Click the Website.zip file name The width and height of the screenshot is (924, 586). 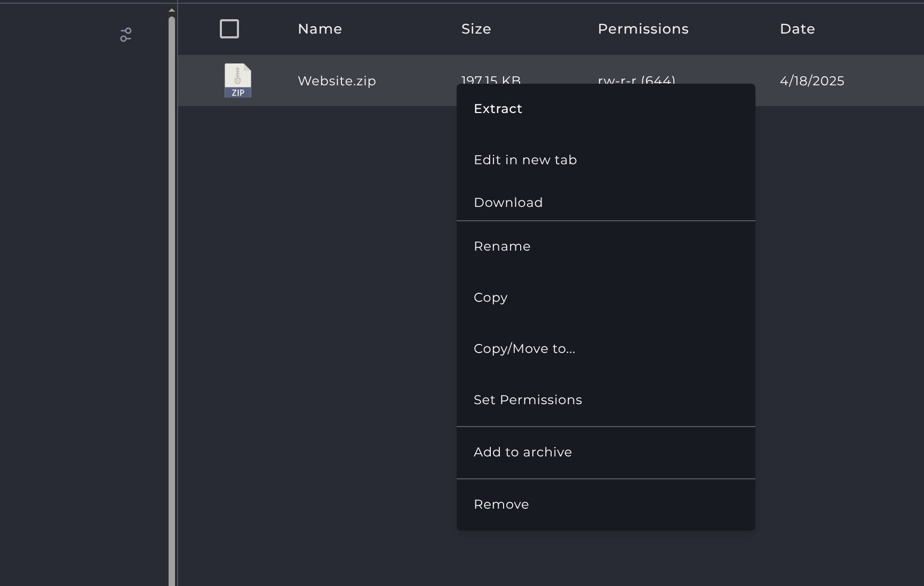(337, 81)
